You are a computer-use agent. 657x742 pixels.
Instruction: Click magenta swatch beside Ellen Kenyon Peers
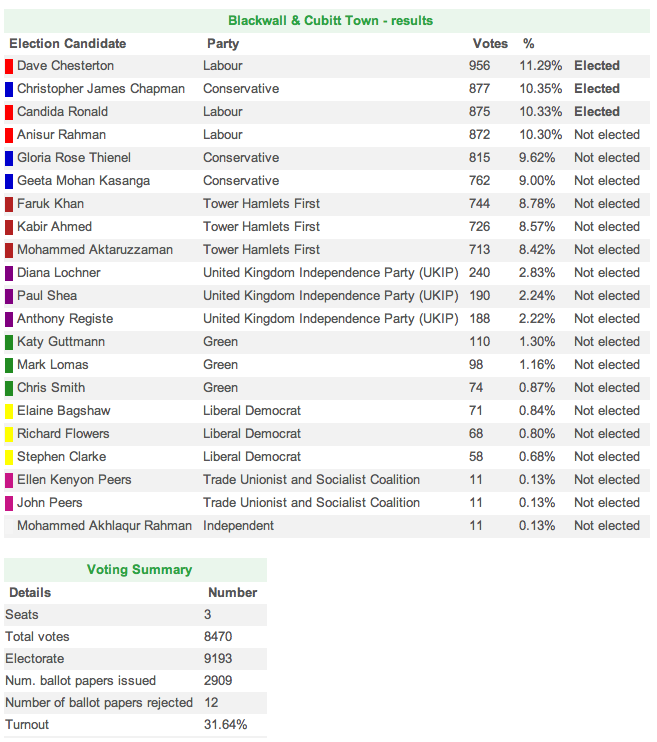(9, 480)
